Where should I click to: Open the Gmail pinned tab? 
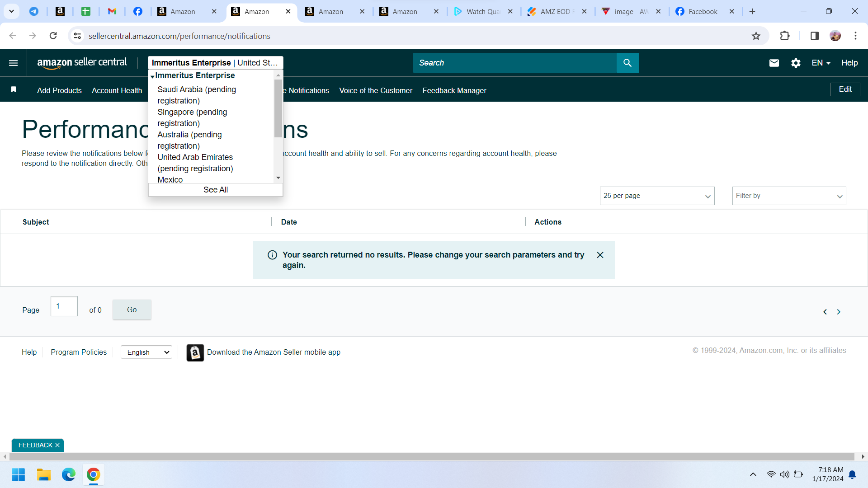click(x=112, y=11)
